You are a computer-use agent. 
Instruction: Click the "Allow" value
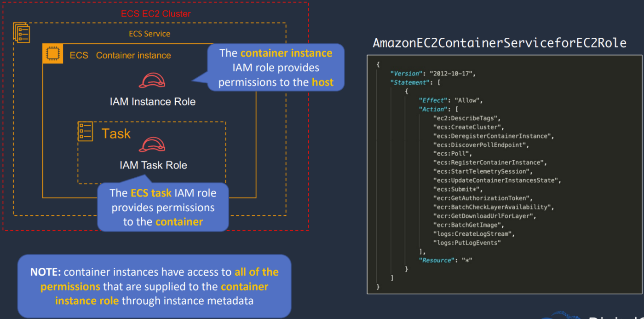(x=467, y=100)
